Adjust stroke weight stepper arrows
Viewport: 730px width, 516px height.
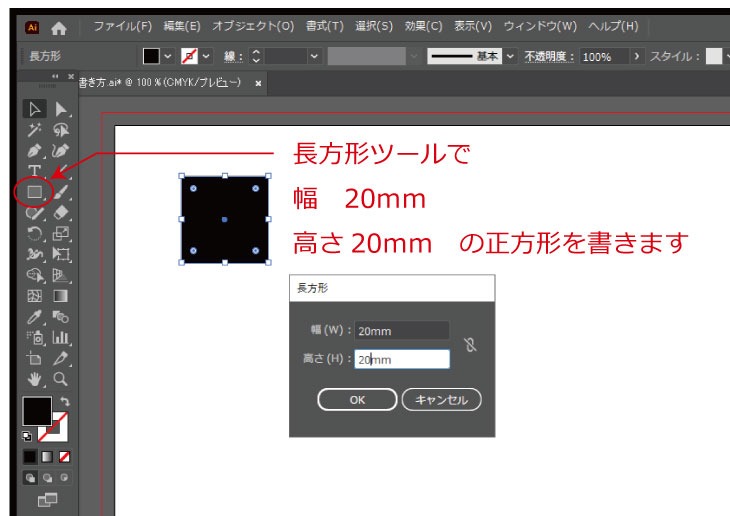coord(256,56)
